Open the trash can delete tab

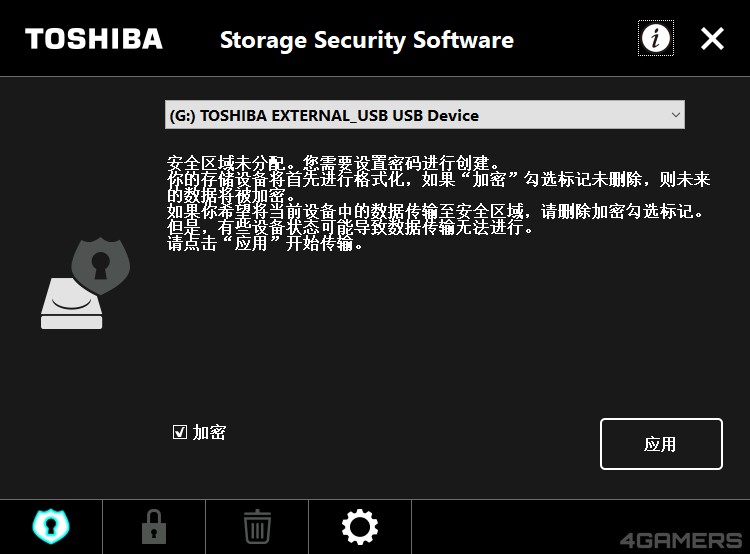click(x=257, y=526)
